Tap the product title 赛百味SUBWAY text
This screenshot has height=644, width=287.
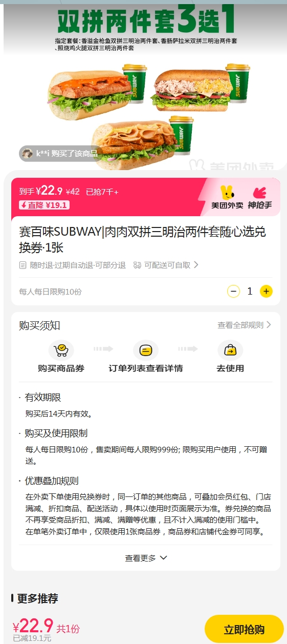(61, 232)
